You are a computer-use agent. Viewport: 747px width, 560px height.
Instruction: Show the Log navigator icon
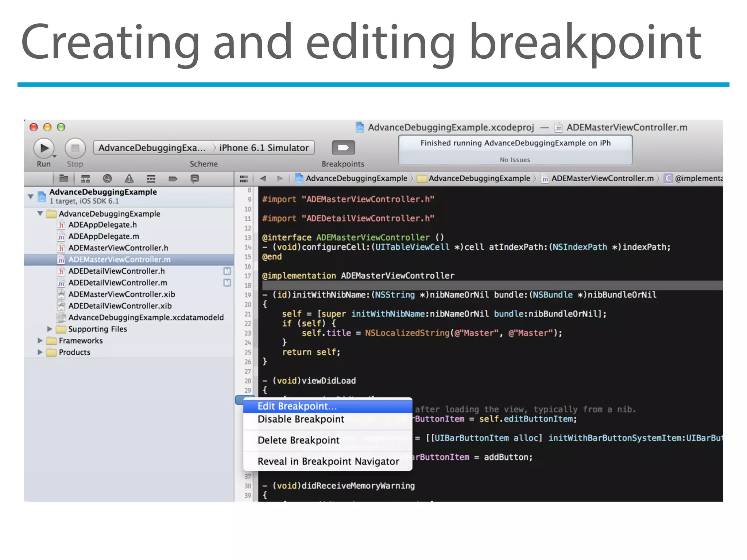(x=195, y=179)
